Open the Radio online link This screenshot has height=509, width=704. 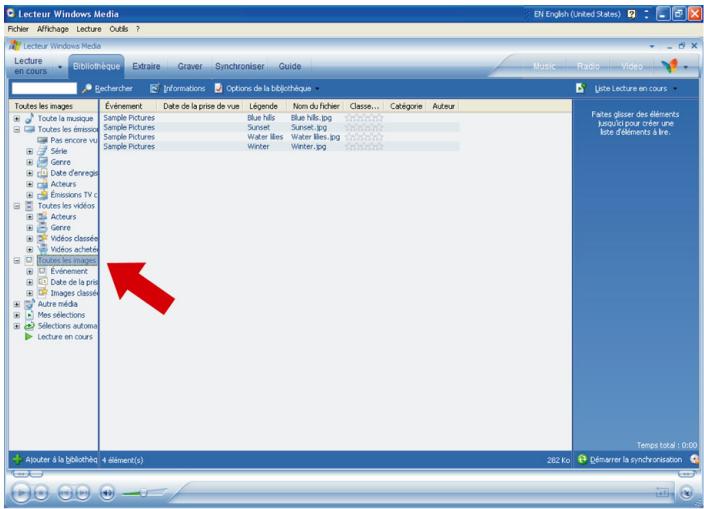click(588, 66)
